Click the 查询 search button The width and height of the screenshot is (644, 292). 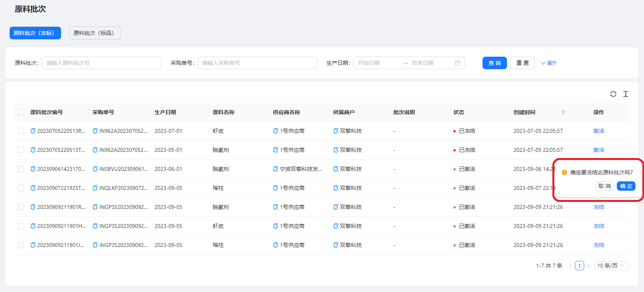[495, 63]
